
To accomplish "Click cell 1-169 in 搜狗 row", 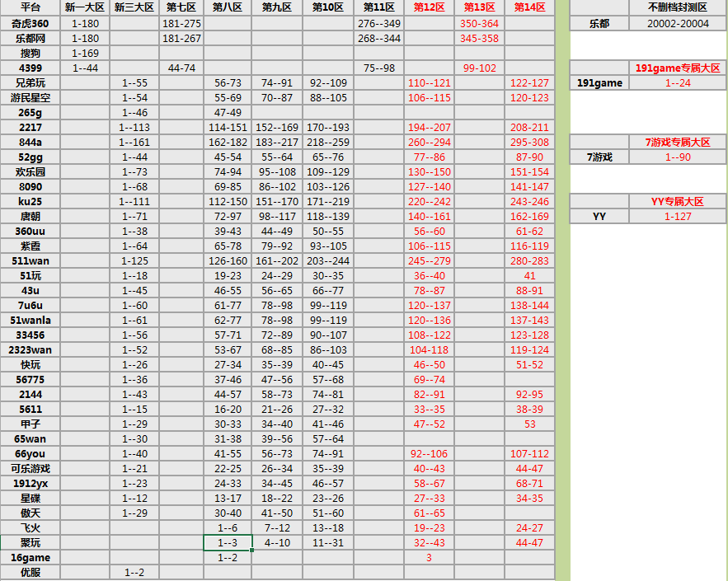I will pos(85,53).
